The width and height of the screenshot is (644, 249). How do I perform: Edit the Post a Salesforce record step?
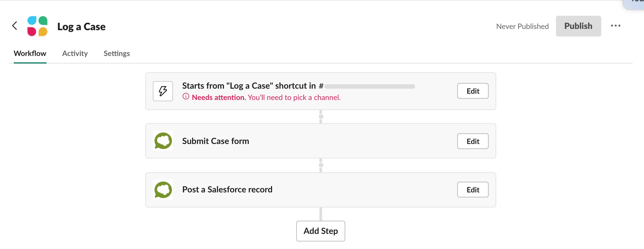click(x=473, y=190)
